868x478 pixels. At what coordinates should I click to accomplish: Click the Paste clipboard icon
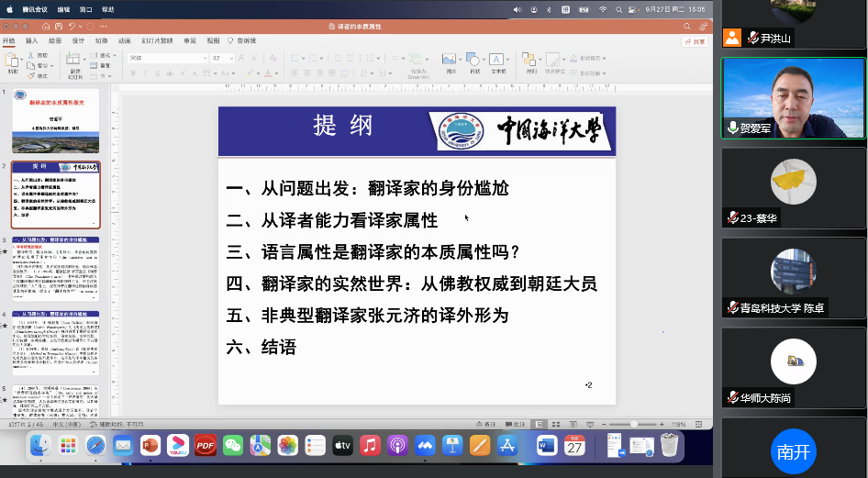(12, 61)
